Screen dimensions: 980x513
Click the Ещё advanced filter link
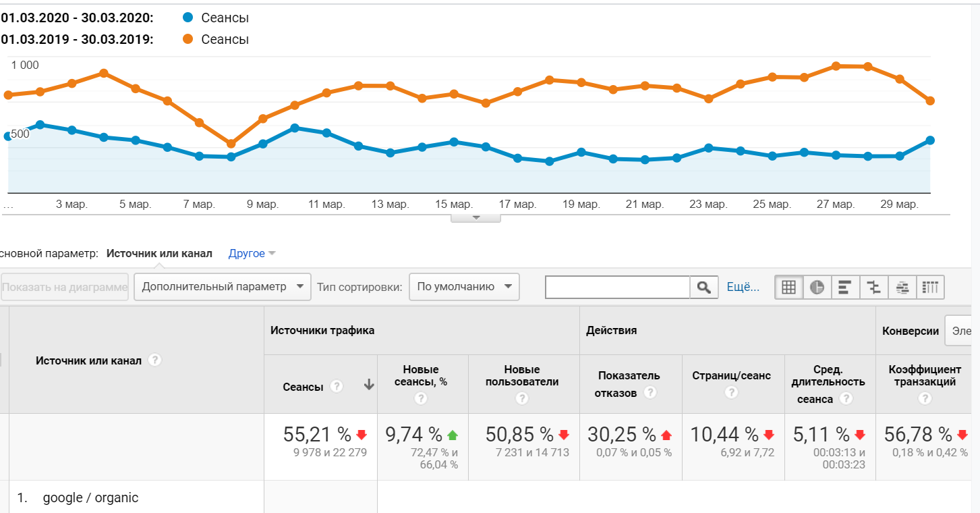coord(743,287)
